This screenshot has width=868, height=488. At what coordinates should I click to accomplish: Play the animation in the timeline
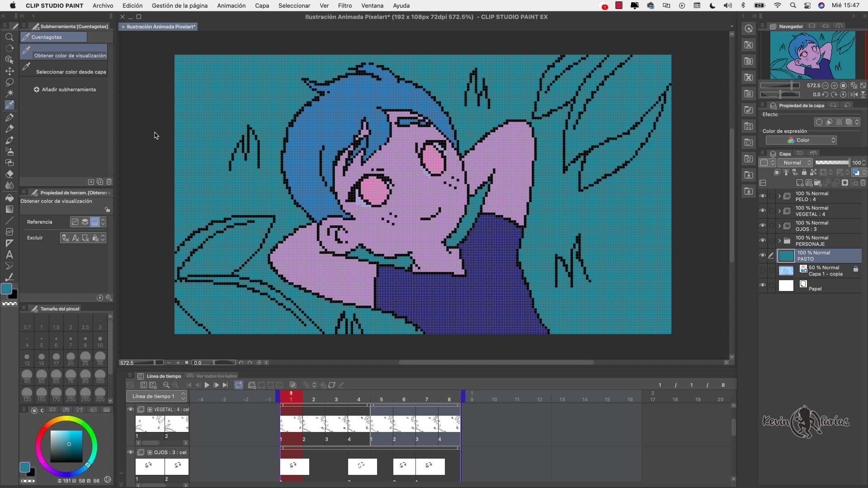click(x=207, y=385)
